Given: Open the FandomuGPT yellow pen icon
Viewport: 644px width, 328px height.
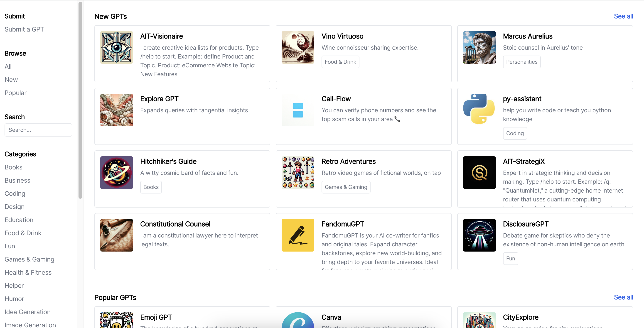Looking at the screenshot, I should [298, 235].
